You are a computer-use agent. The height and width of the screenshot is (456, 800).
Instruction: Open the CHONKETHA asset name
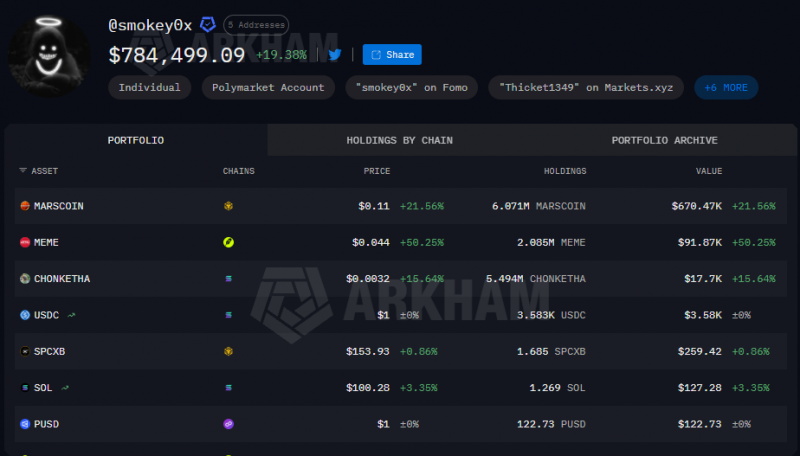pos(62,278)
